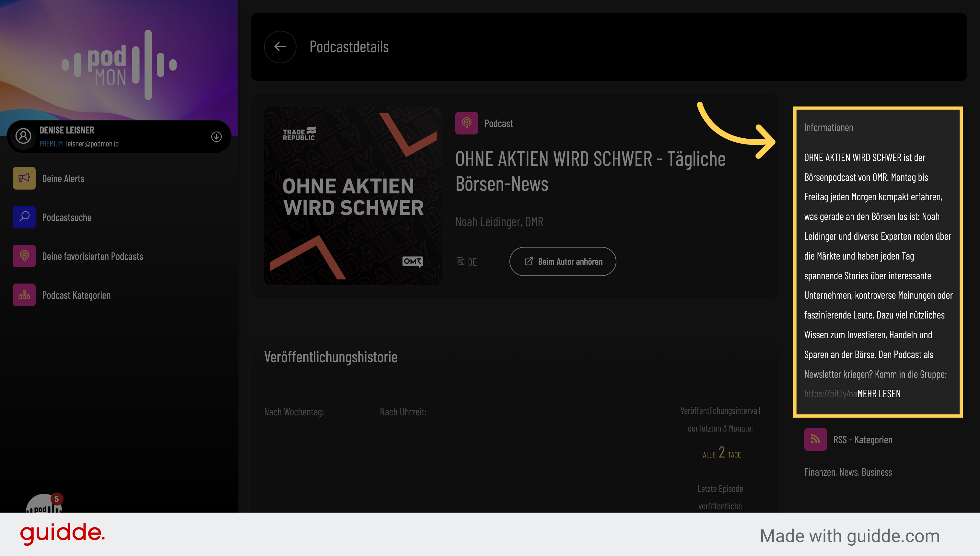Click the favorisierten Podcasts icon
This screenshot has width=980, height=556.
tap(24, 256)
